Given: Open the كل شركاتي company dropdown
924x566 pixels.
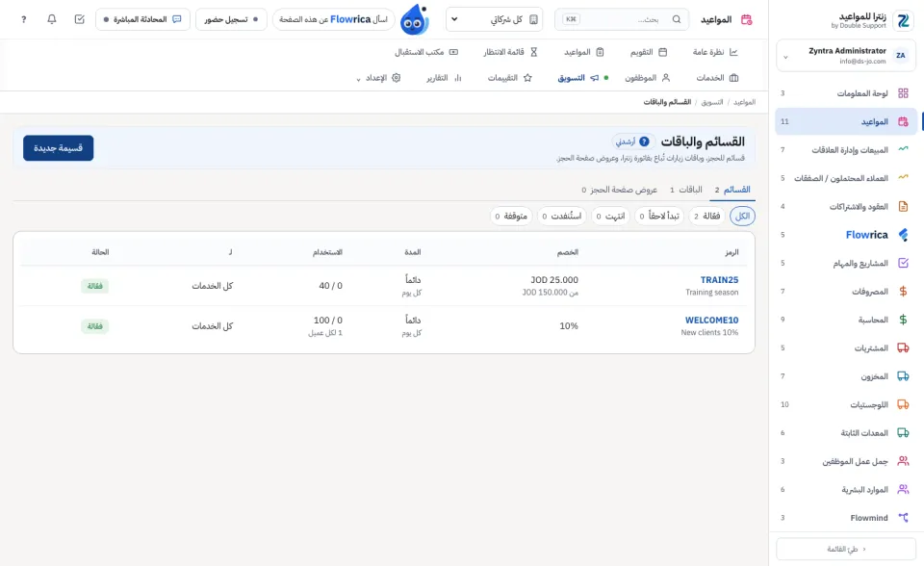Looking at the screenshot, I should [495, 19].
